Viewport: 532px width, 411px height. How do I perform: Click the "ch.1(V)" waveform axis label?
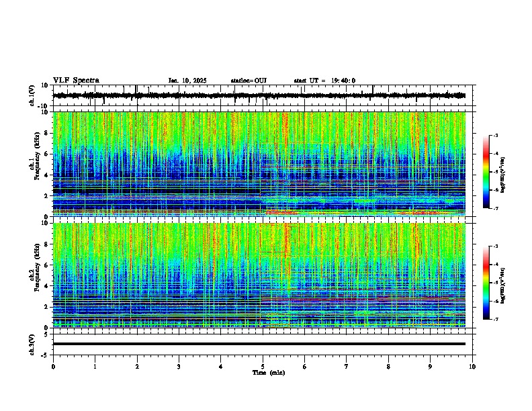[32, 95]
